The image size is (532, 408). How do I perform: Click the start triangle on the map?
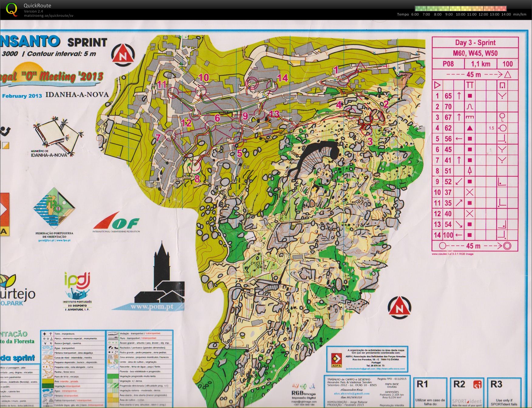click(360, 66)
